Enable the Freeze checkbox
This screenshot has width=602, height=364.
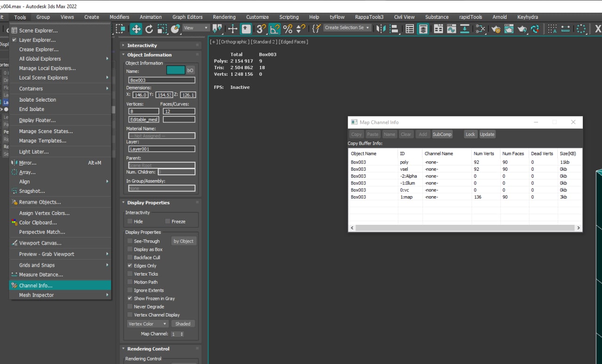(x=167, y=222)
